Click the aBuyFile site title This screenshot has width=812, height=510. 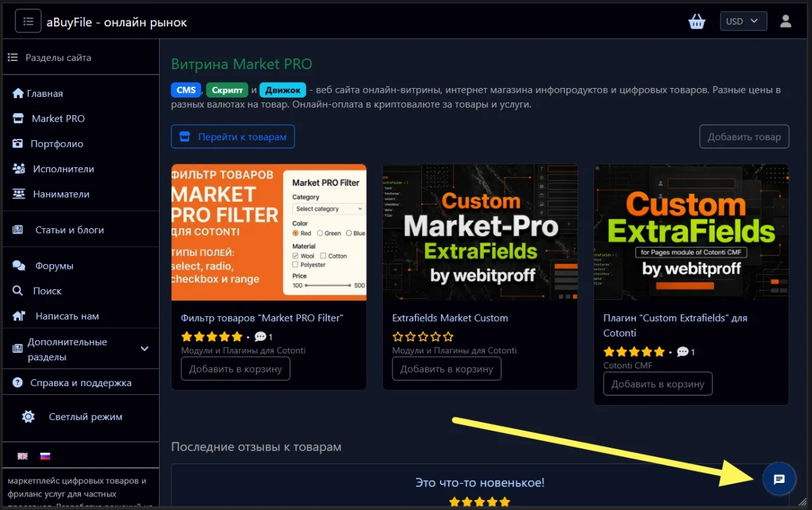[x=117, y=22]
